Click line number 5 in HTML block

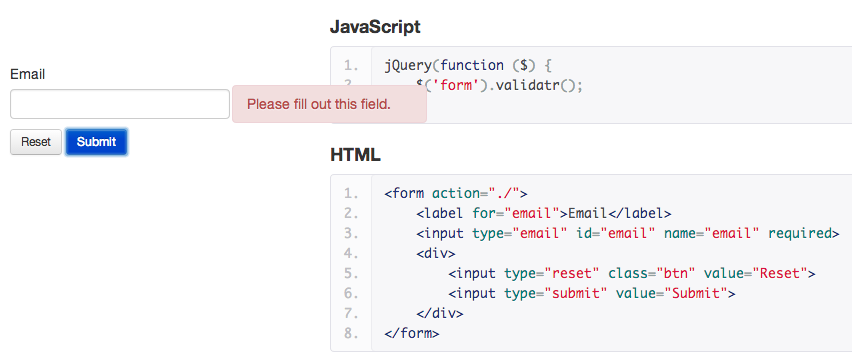point(351,273)
